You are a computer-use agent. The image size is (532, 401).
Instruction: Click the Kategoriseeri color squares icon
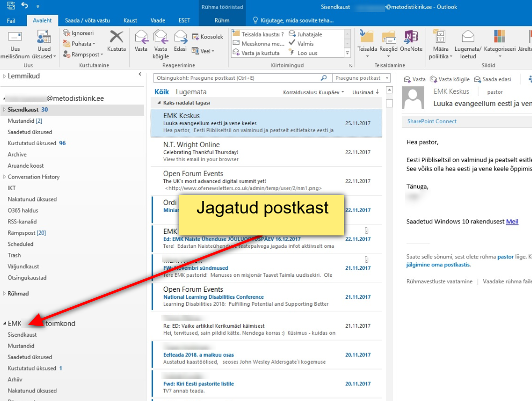[x=499, y=37]
